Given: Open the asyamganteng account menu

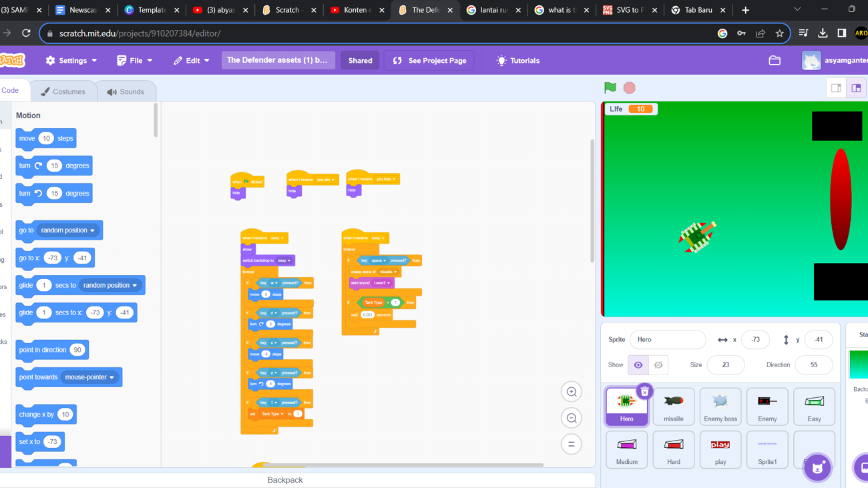Looking at the screenshot, I should pos(835,60).
